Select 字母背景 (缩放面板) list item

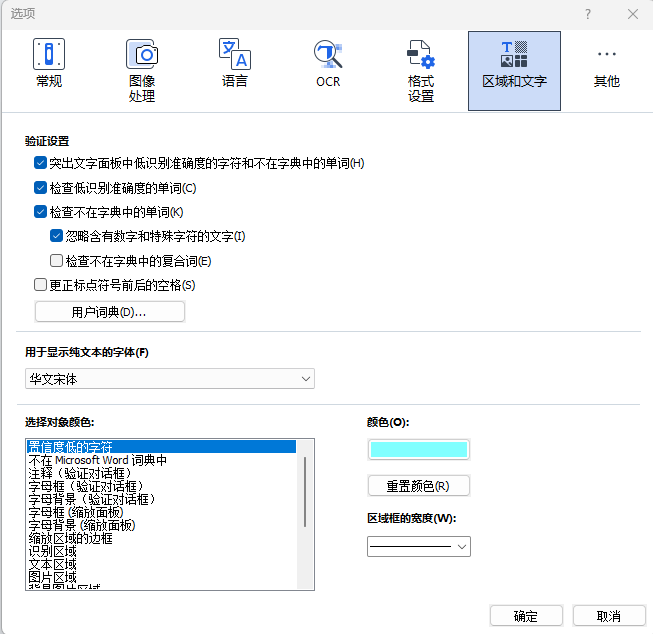(162, 525)
